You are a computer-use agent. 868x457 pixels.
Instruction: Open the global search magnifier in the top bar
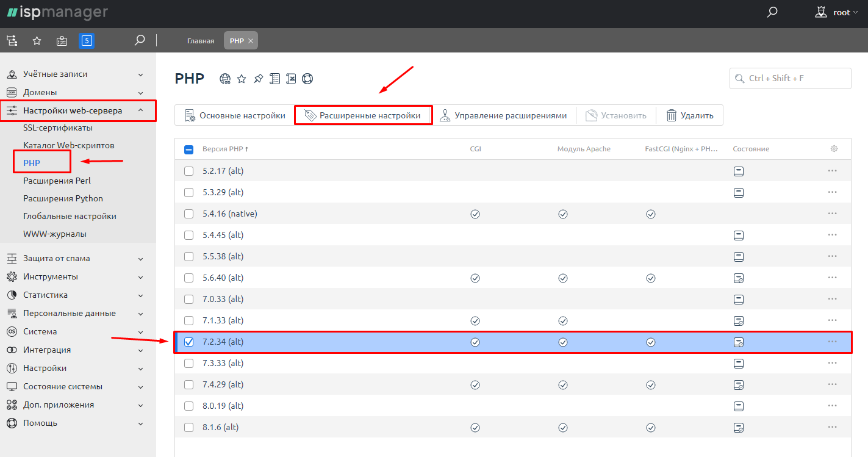click(772, 12)
